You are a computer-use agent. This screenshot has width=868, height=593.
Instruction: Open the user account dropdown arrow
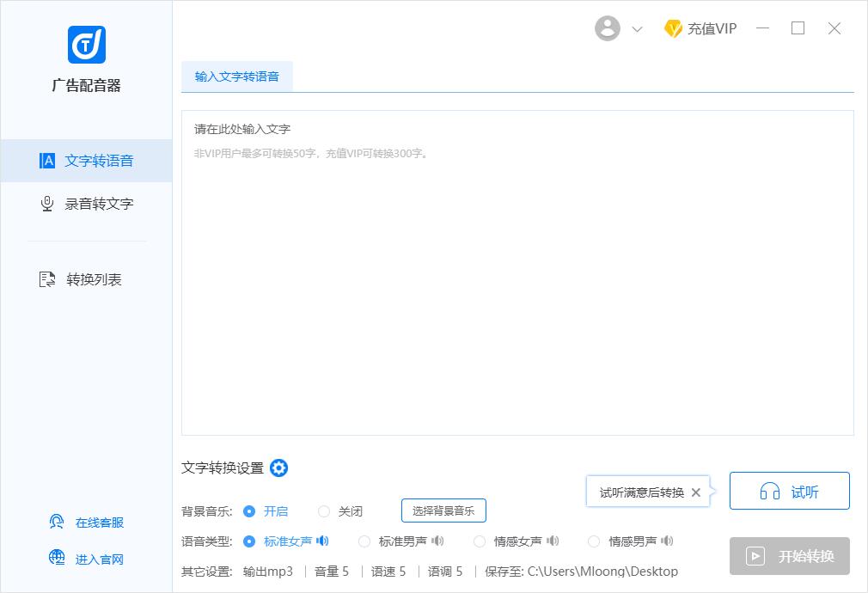click(637, 28)
